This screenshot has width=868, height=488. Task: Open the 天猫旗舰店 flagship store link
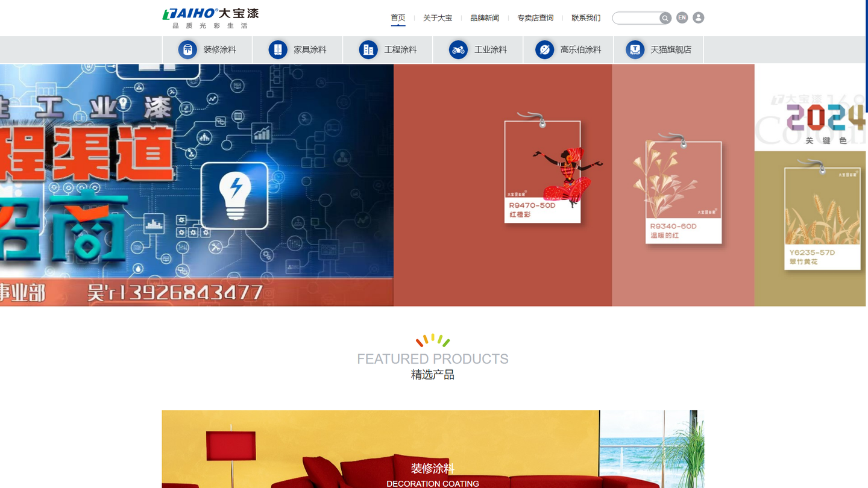[x=671, y=49]
